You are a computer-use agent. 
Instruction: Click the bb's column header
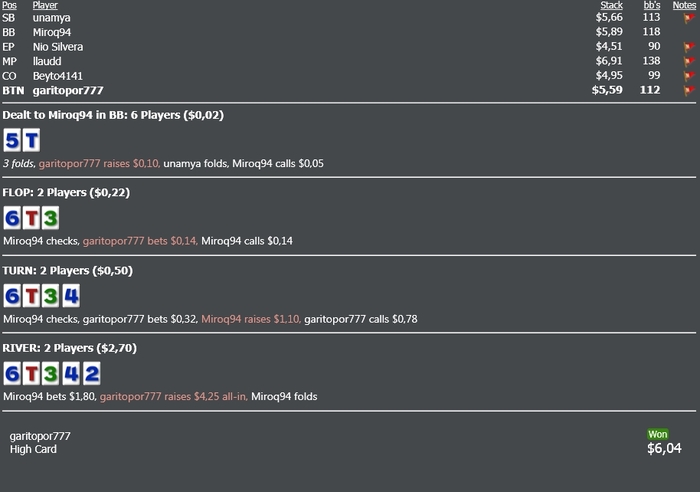[652, 5]
